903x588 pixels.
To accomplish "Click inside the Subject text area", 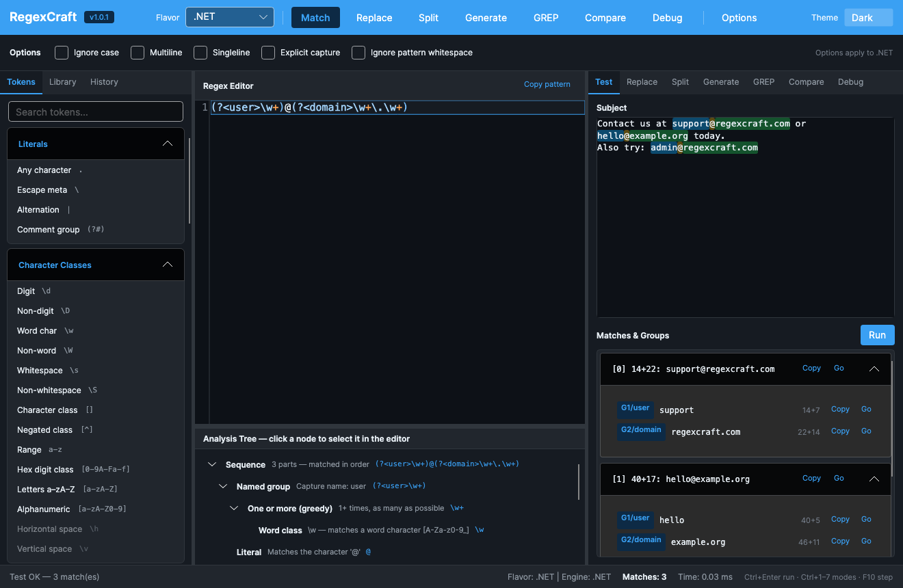I will (745, 217).
